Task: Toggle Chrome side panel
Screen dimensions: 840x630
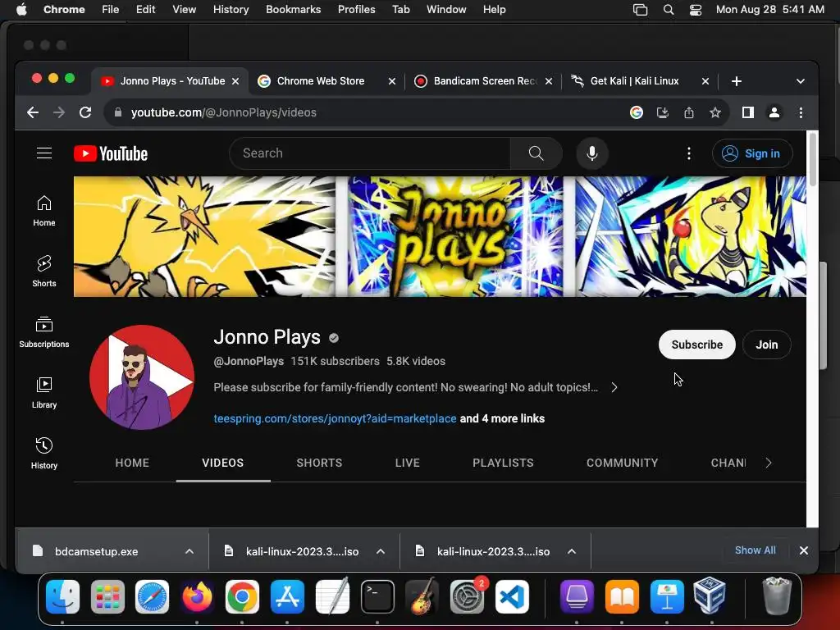Action: 748,112
